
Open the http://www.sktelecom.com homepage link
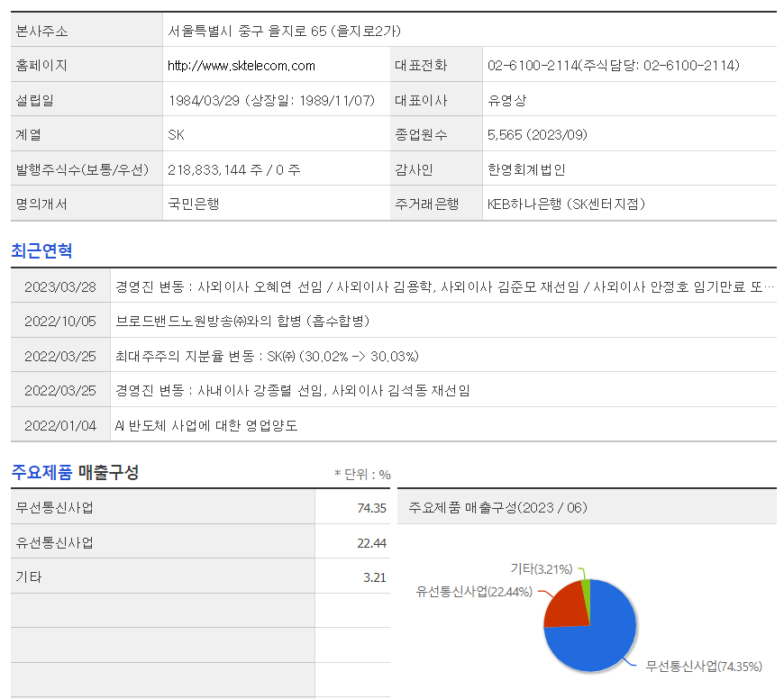tap(241, 66)
